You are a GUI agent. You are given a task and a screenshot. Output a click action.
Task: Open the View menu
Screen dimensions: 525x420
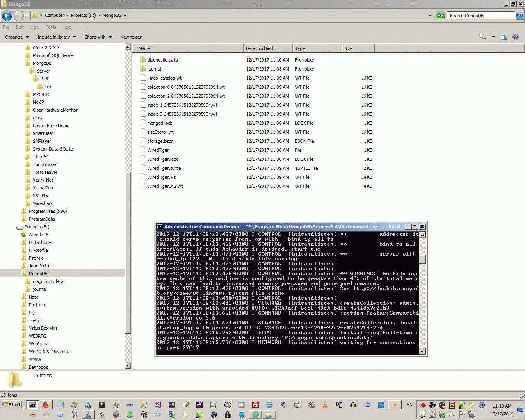click(x=34, y=27)
